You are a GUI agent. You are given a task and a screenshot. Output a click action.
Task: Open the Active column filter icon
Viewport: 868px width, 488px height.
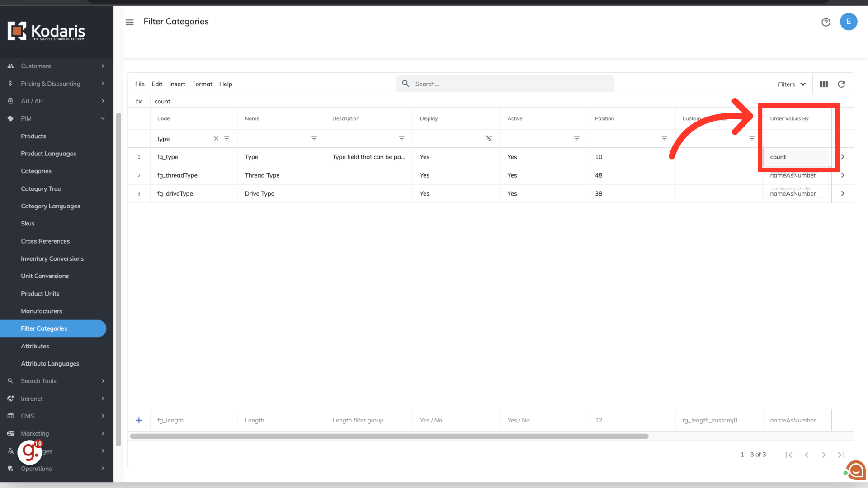tap(576, 139)
